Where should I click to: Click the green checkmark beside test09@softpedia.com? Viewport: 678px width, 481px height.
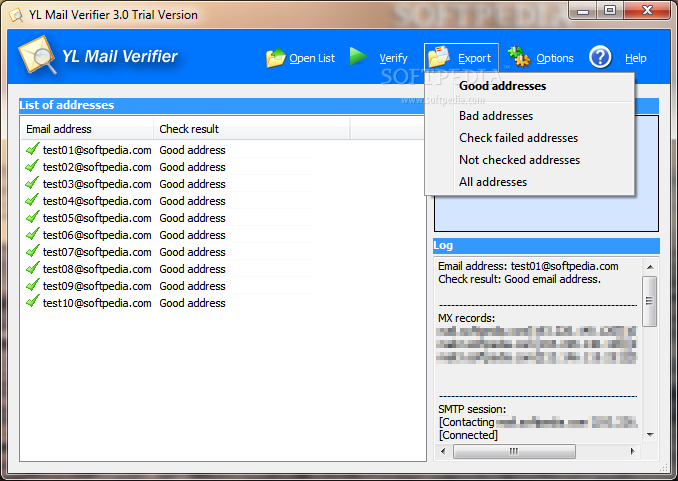pyautogui.click(x=32, y=285)
